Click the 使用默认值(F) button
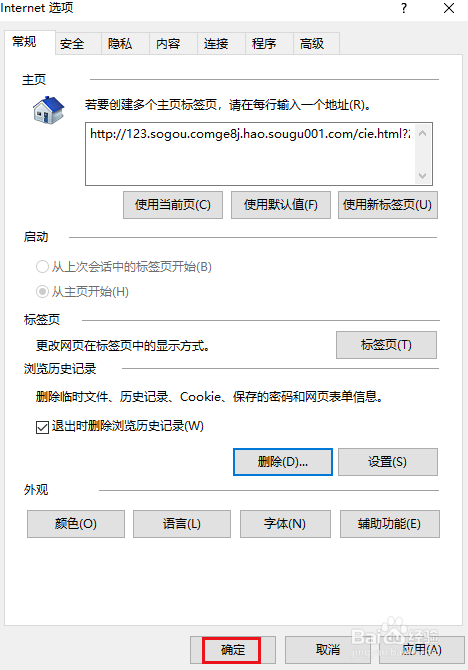The image size is (468, 670). point(281,205)
